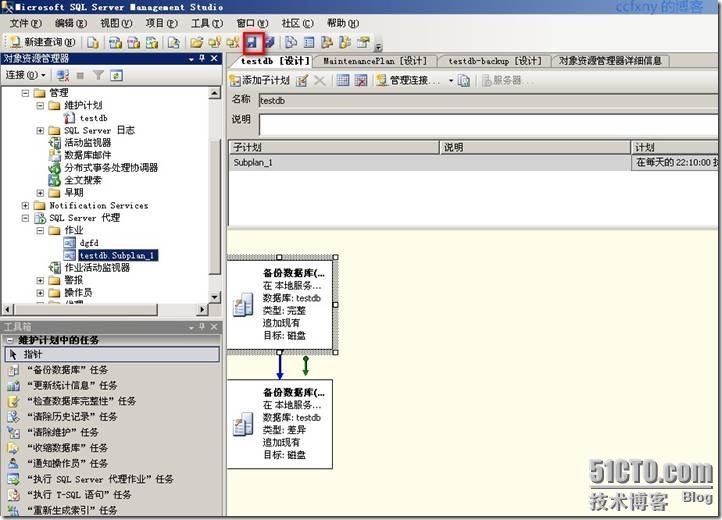This screenshot has height=520, width=722.
Task: Select the Activity Monitor tree item
Action: pos(87,143)
